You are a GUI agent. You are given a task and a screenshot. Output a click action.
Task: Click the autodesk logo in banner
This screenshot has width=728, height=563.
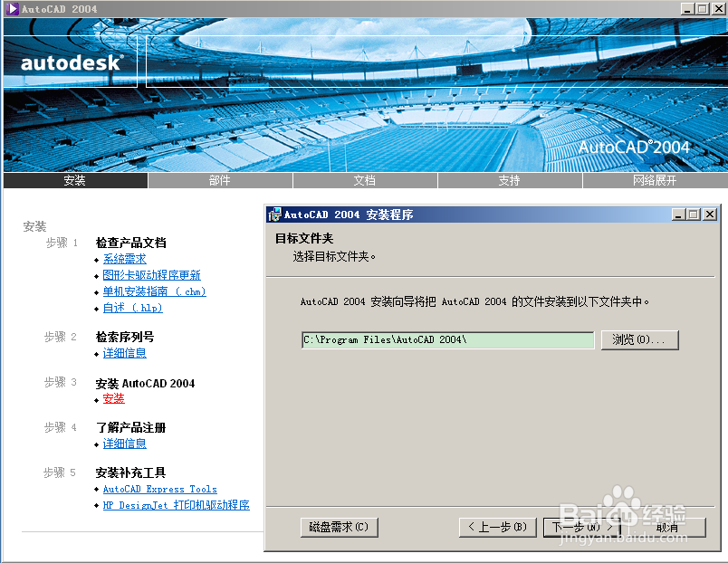72,62
